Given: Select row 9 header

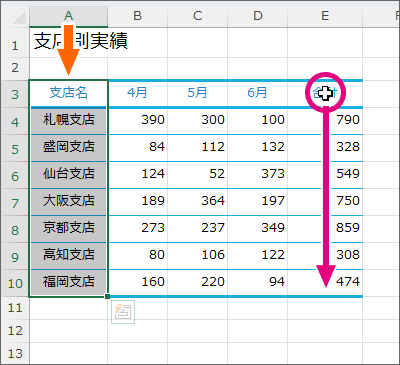Looking at the screenshot, I should pos(15,256).
